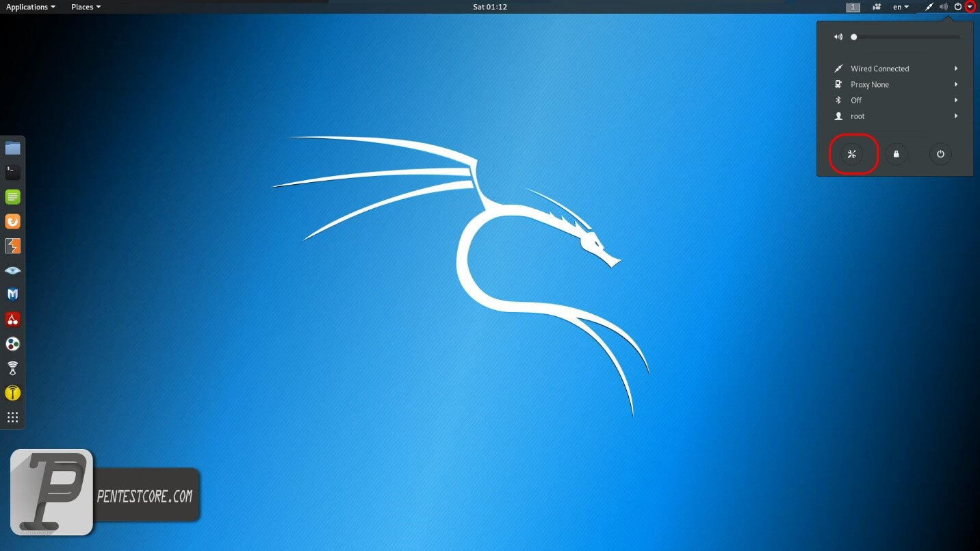
Task: Launch Metasploit from the blue M dock icon
Action: point(12,295)
